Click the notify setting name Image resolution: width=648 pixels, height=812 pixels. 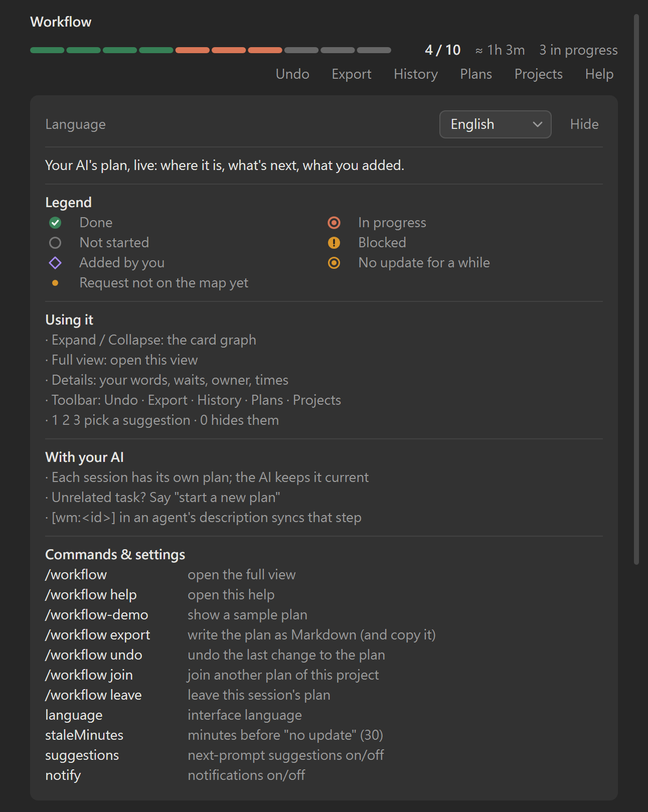tap(63, 775)
